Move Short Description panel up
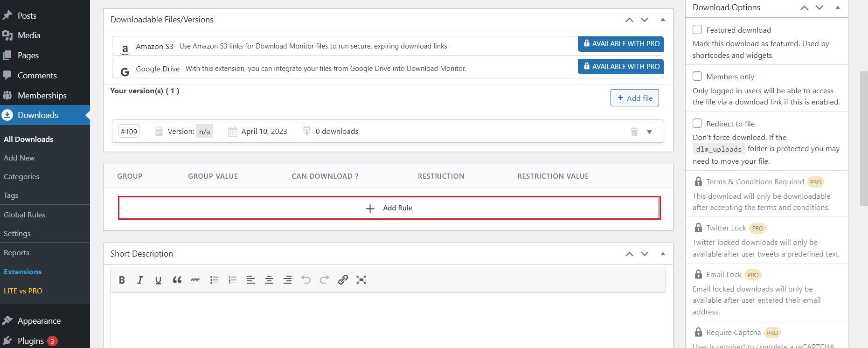The width and height of the screenshot is (868, 348). pyautogui.click(x=629, y=254)
